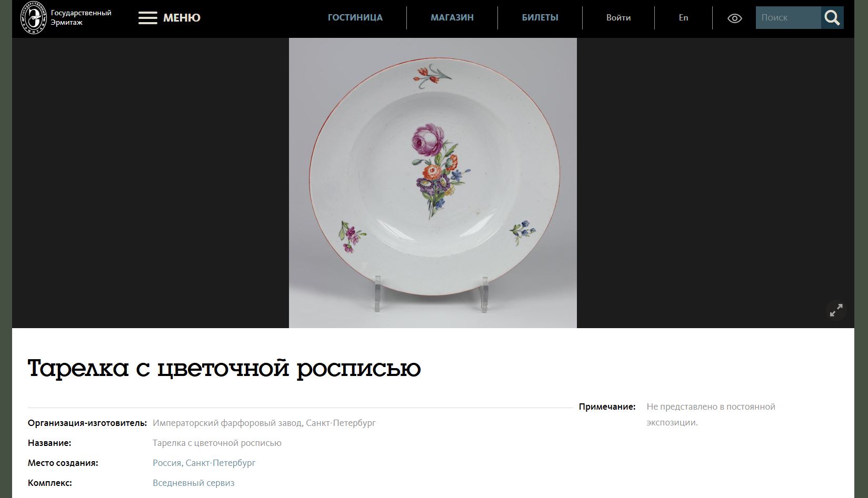Open the МАГАЗИН section

pos(452,17)
